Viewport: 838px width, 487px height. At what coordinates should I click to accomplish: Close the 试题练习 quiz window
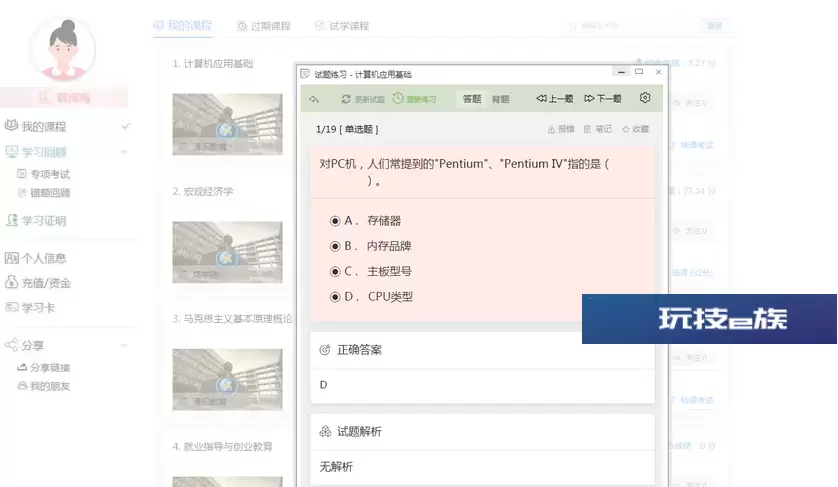pyautogui.click(x=658, y=72)
